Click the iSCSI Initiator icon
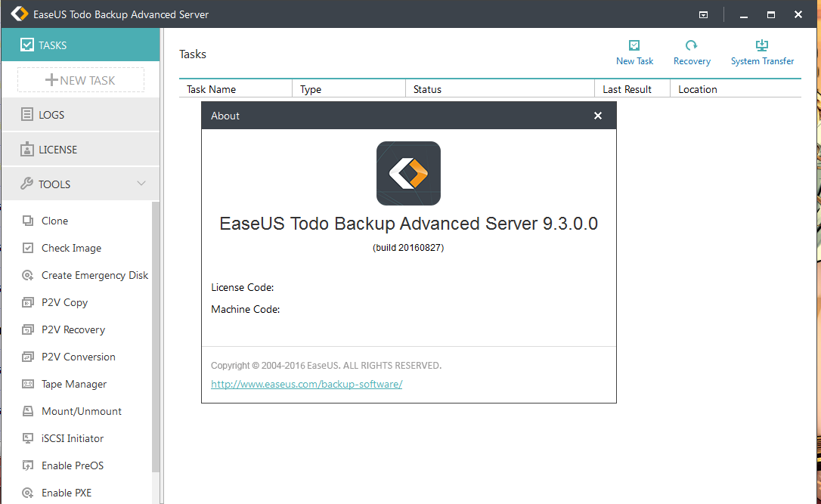Screen dimensions: 821x504 coord(28,438)
